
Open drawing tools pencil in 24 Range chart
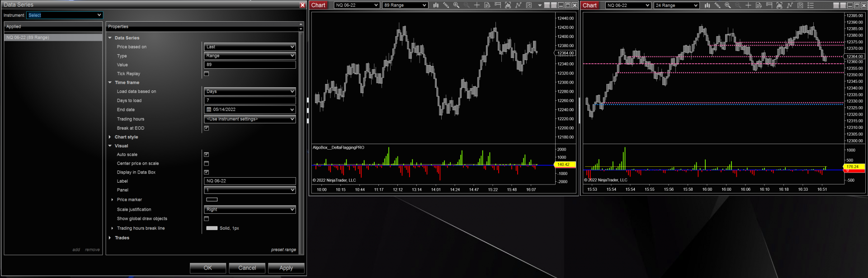717,5
